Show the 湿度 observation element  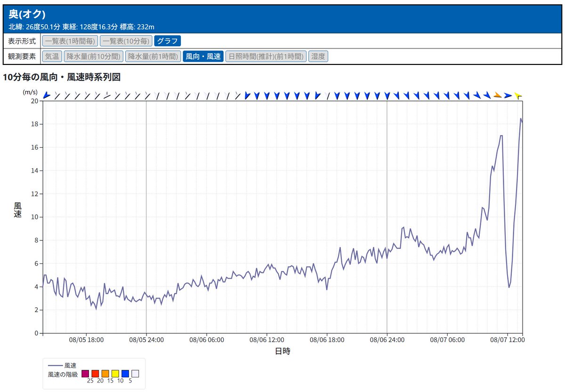318,56
